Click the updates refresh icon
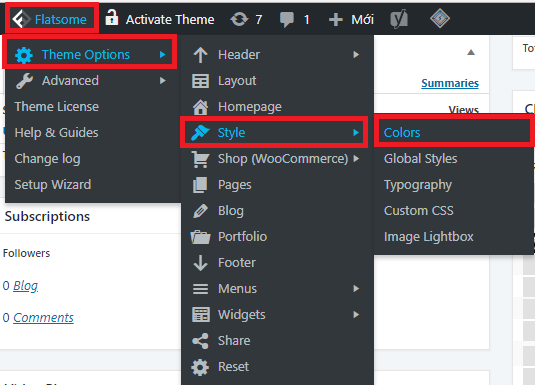Screen dimensions: 536x385 [x=239, y=19]
